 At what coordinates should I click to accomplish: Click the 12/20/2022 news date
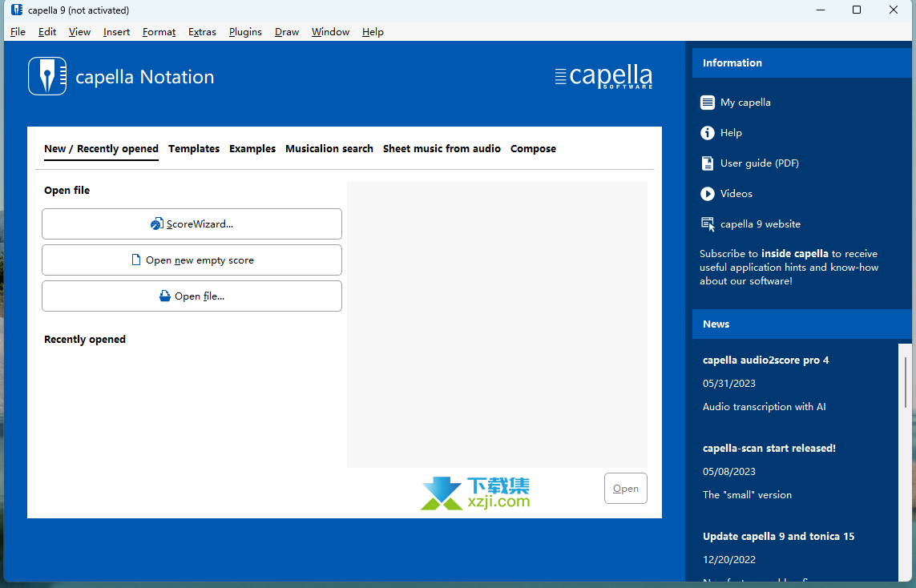(729, 560)
